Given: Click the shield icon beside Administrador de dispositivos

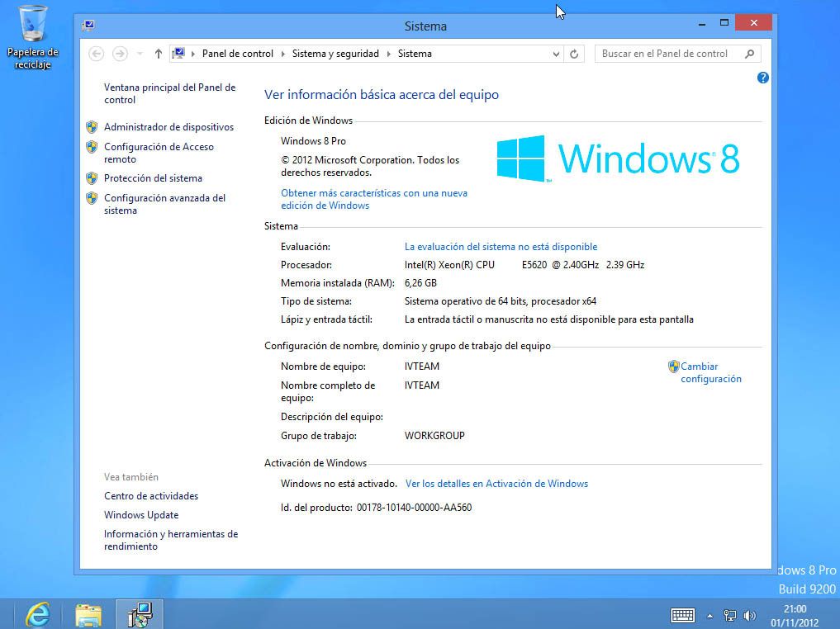Looking at the screenshot, I should (x=93, y=127).
